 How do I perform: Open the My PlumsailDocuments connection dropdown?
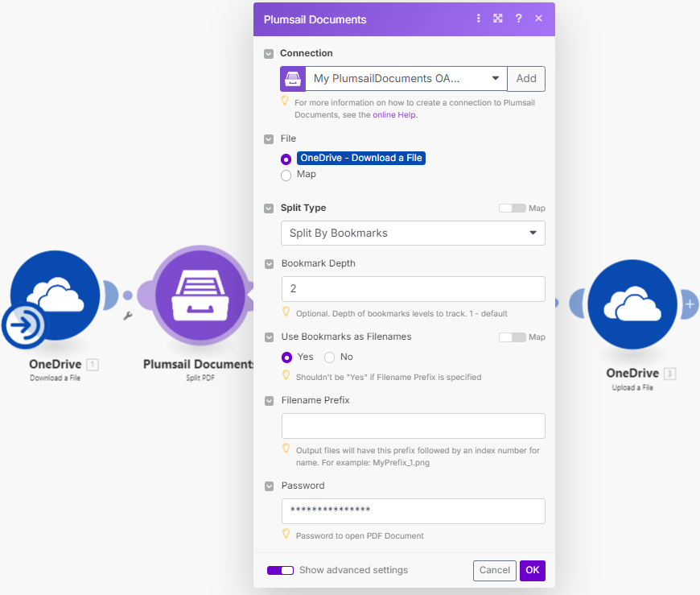pyautogui.click(x=406, y=79)
